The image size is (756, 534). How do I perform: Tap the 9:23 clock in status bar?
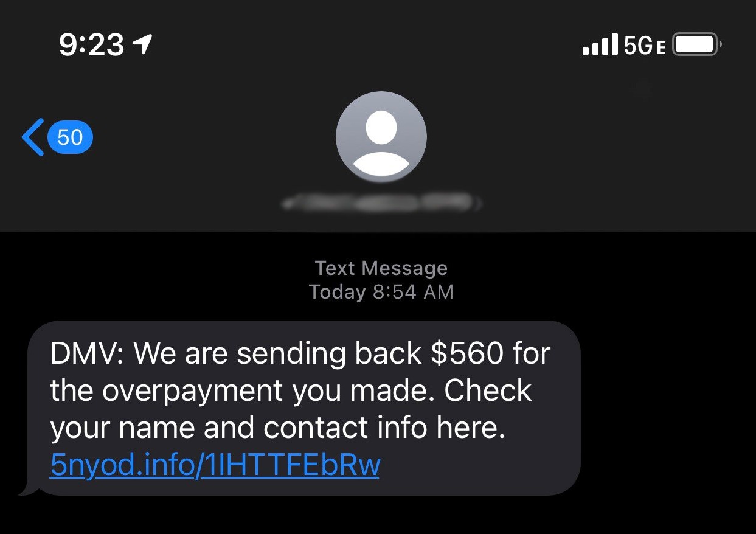91,45
